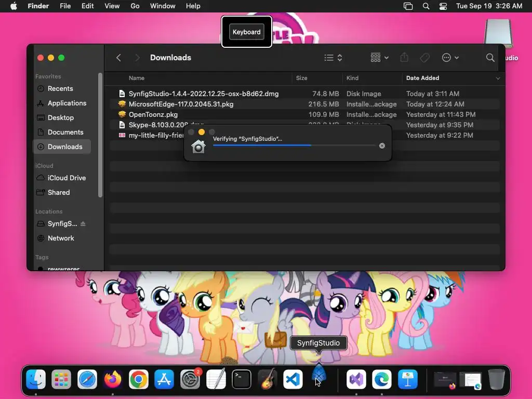Screen dimensions: 532x399
Task: Toggle the Date Added sort direction arrow
Action: click(498, 78)
